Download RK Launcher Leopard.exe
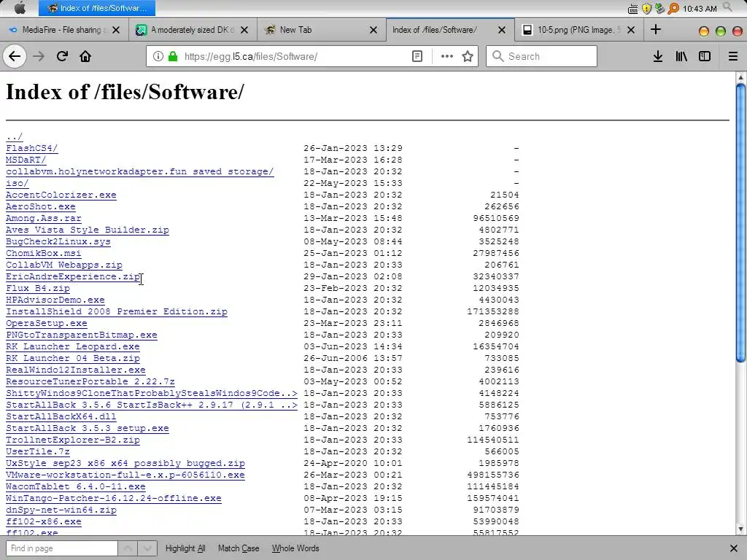The height and width of the screenshot is (560, 747). [x=73, y=346]
